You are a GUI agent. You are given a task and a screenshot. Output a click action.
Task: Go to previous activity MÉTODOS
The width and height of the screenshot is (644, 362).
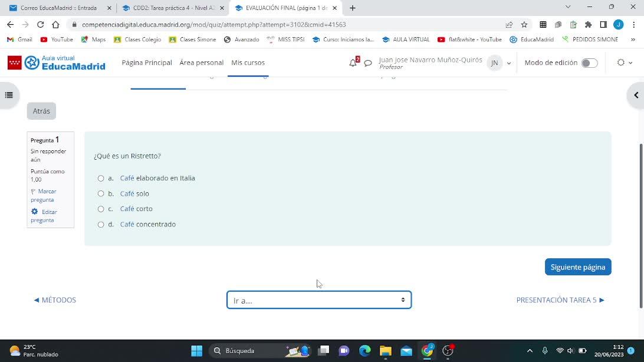point(55,300)
